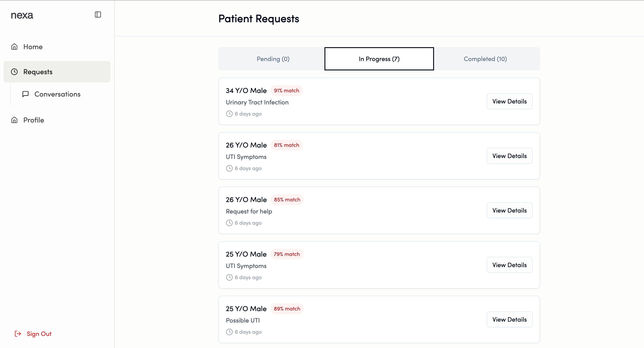
Task: Click the Patient Requests heading
Action: (x=258, y=19)
